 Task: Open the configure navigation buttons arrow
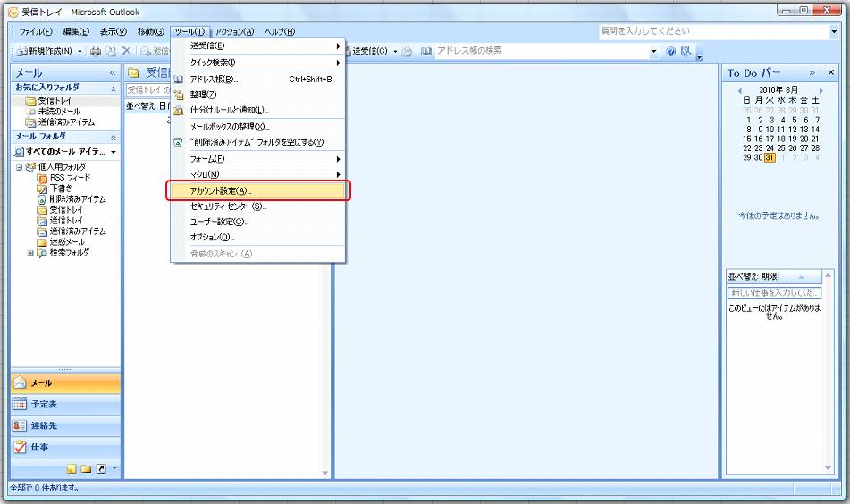(x=114, y=468)
